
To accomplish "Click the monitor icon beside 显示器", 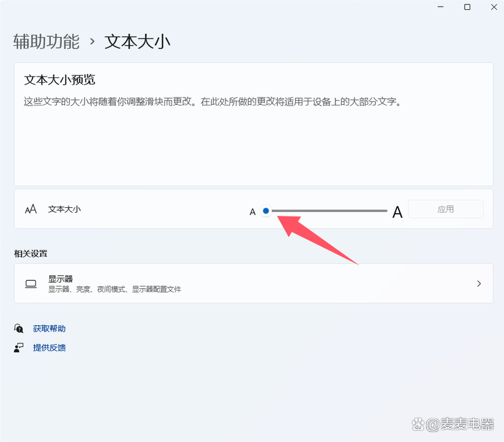I will pyautogui.click(x=31, y=283).
